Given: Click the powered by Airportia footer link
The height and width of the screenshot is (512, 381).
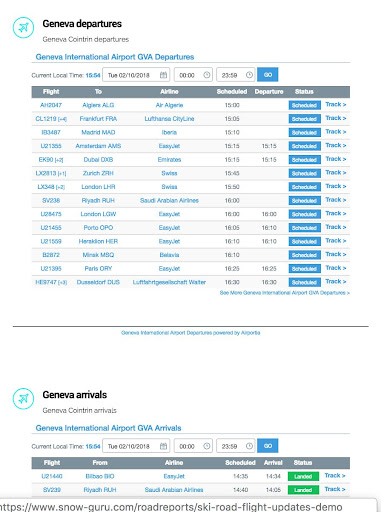Looking at the screenshot, I should (190, 333).
